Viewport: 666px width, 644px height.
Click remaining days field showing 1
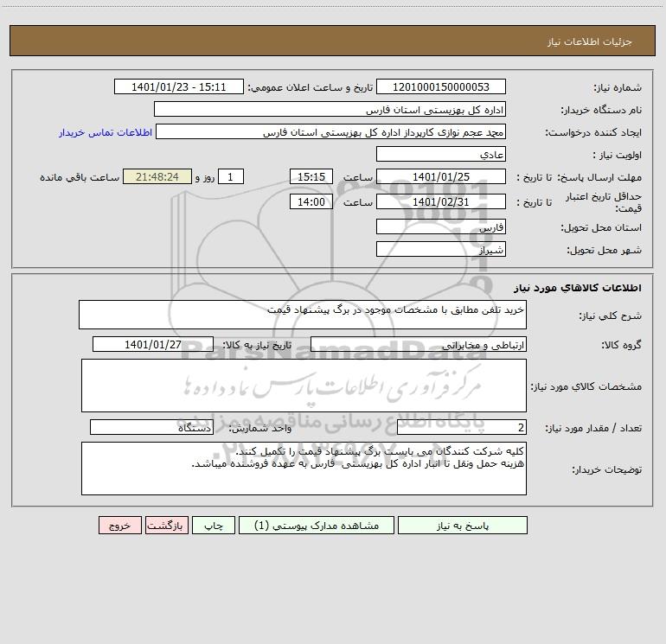point(231,176)
